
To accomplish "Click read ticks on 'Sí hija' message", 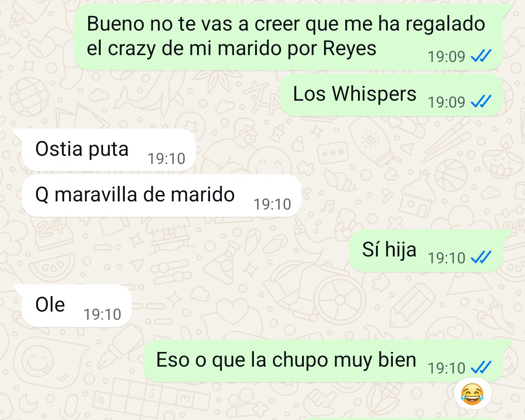I will (482, 258).
